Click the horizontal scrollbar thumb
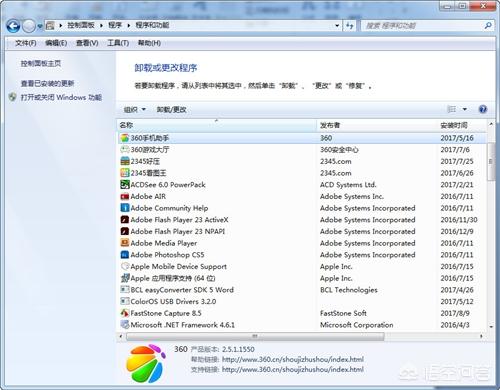 point(255,336)
